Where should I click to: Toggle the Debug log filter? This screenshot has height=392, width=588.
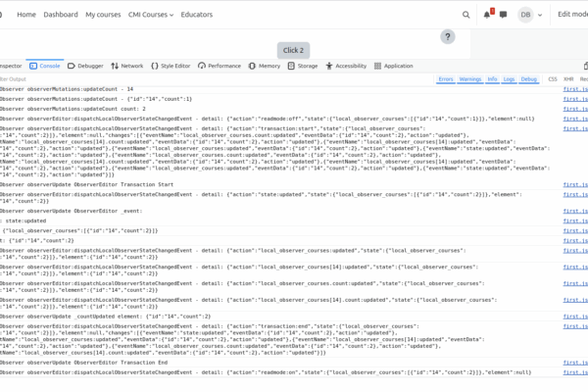click(529, 78)
